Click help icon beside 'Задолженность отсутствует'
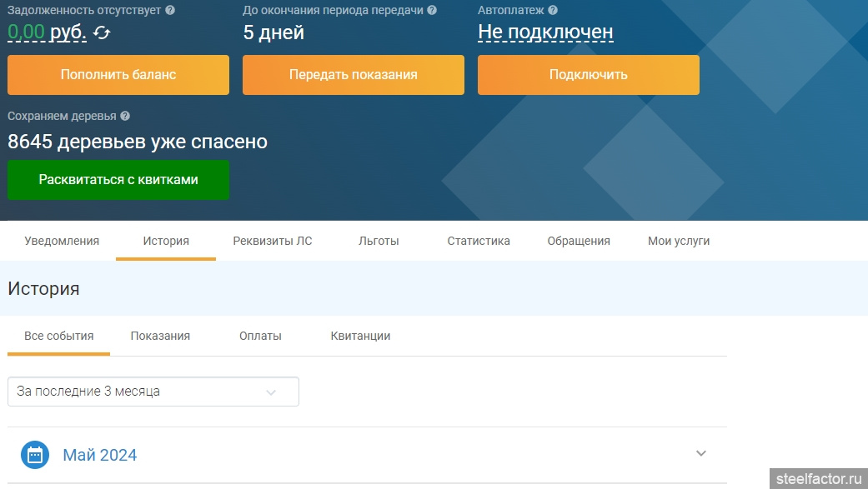This screenshot has width=868, height=489. 170,11
